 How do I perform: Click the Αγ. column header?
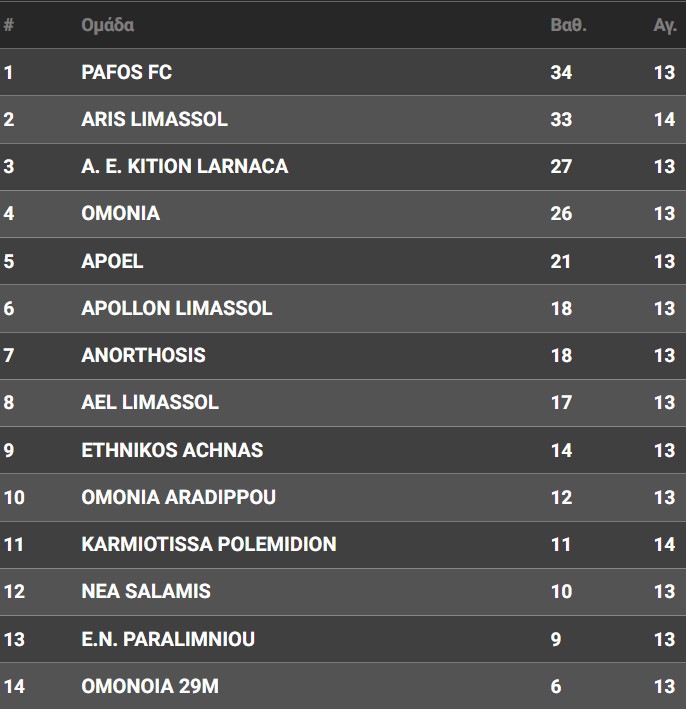(665, 25)
